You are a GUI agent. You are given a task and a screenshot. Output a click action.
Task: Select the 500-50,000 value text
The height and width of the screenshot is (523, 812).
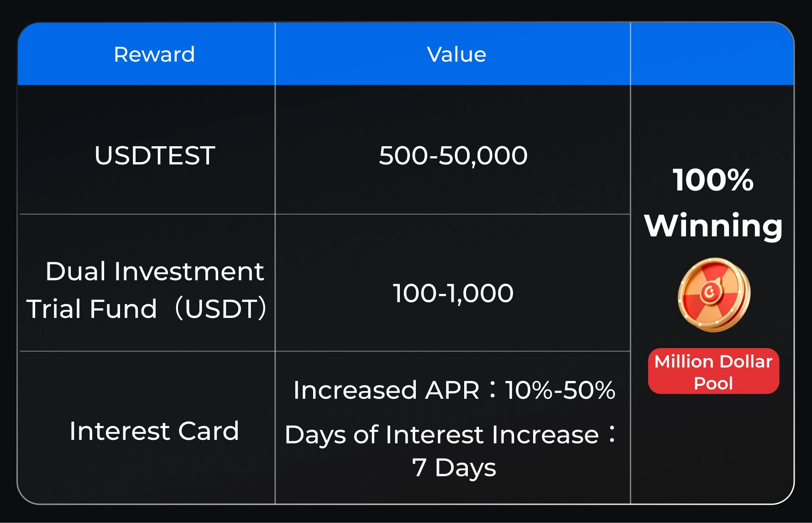click(x=453, y=155)
